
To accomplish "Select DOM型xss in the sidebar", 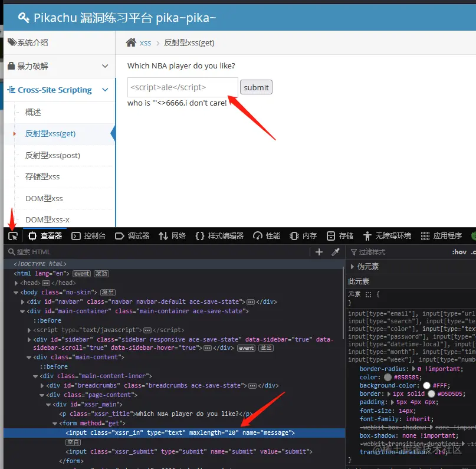I will (x=44, y=199).
